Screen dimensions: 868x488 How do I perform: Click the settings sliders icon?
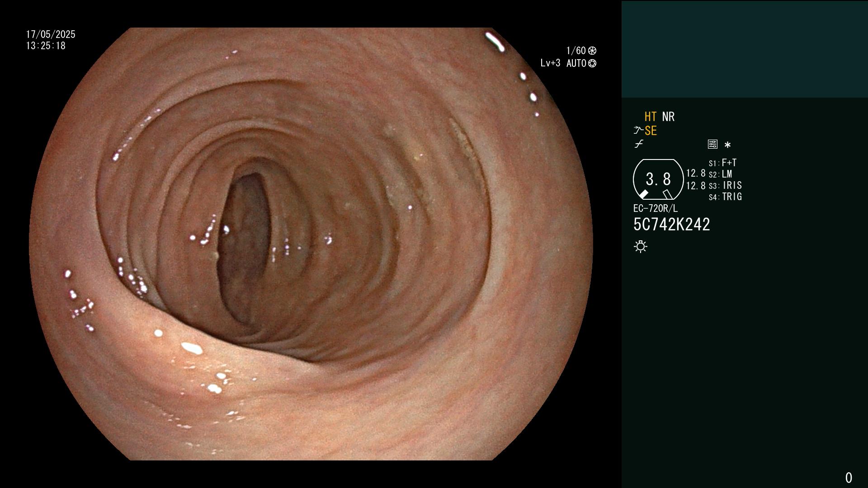[712, 144]
